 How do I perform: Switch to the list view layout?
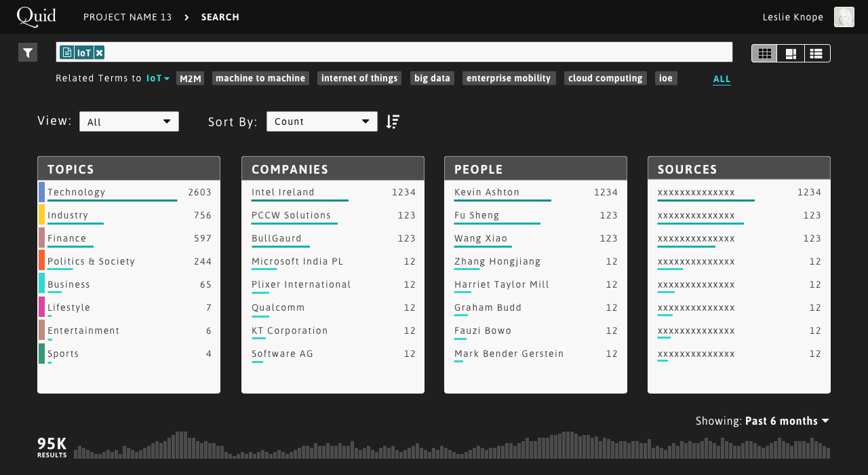point(816,54)
